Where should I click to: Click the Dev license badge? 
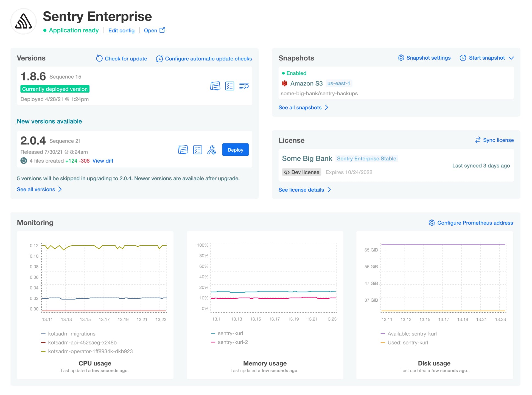coord(301,172)
